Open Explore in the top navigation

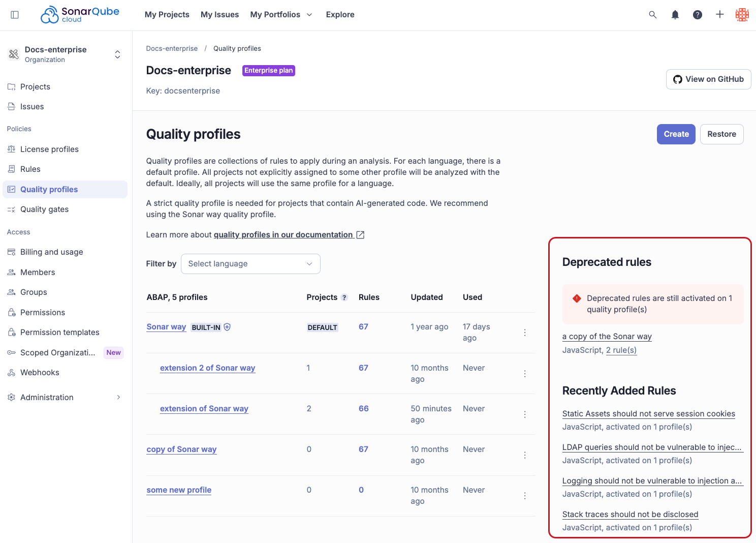point(340,15)
